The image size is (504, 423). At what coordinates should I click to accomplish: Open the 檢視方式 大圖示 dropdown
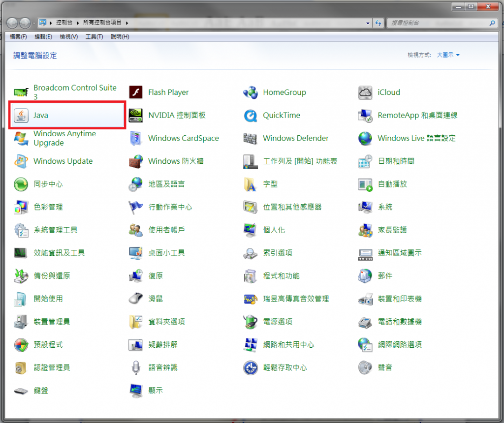(448, 55)
